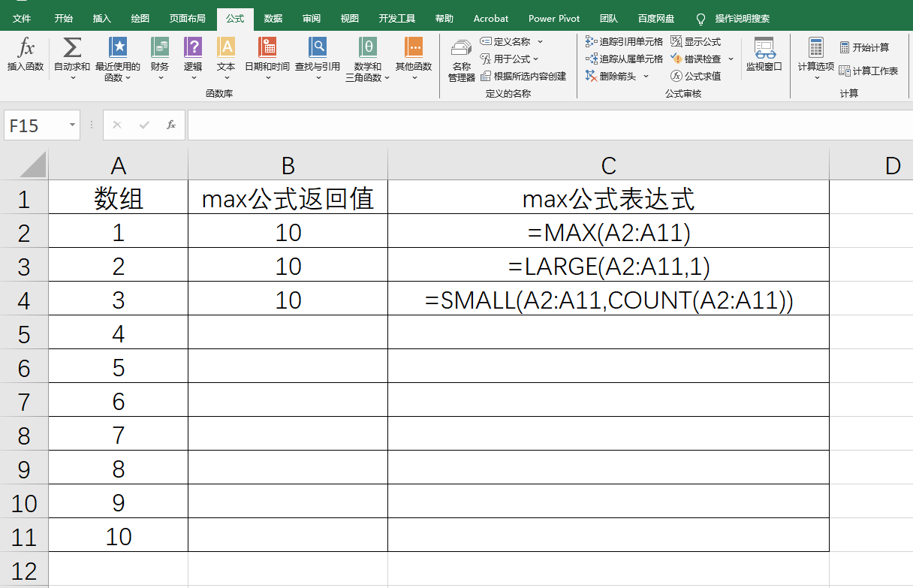Expand the Error Checking (错误检查) dropdown arrow
Image resolution: width=913 pixels, height=588 pixels.
[x=731, y=59]
